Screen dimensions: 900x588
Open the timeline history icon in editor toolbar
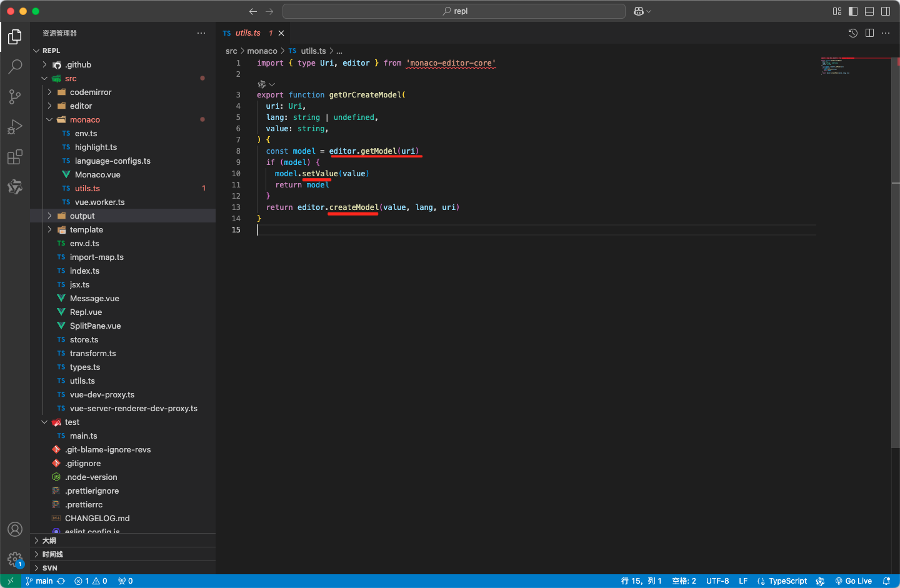point(853,33)
